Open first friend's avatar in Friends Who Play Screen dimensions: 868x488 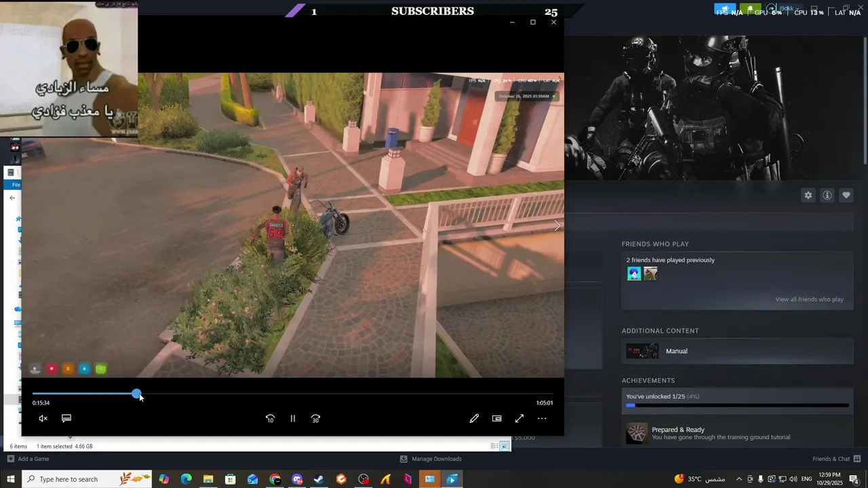point(634,274)
